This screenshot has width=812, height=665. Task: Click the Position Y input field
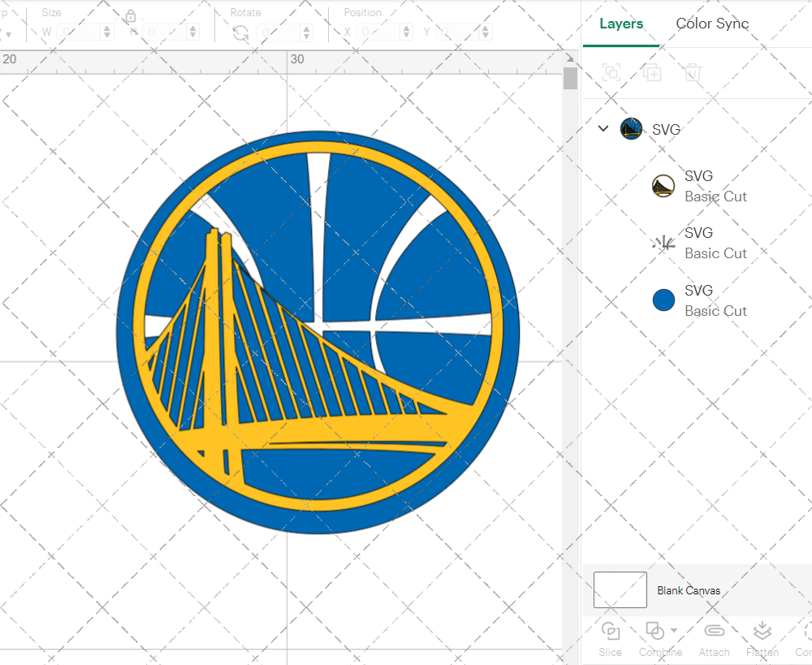click(x=458, y=32)
